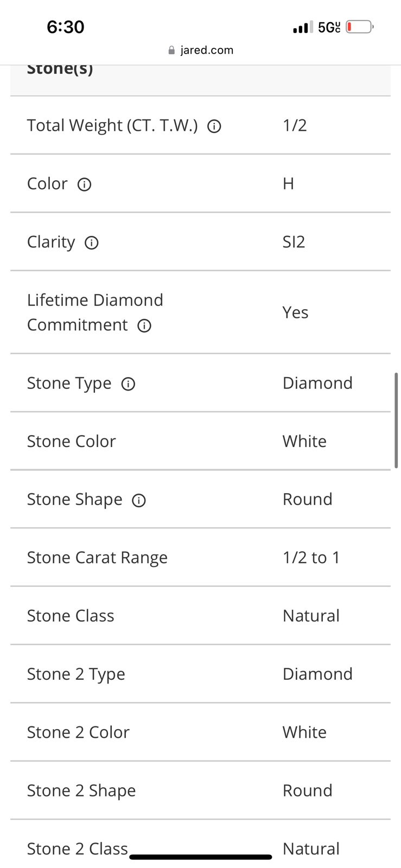401x868 pixels.
Task: Show Clarity info icon details
Action: [92, 242]
